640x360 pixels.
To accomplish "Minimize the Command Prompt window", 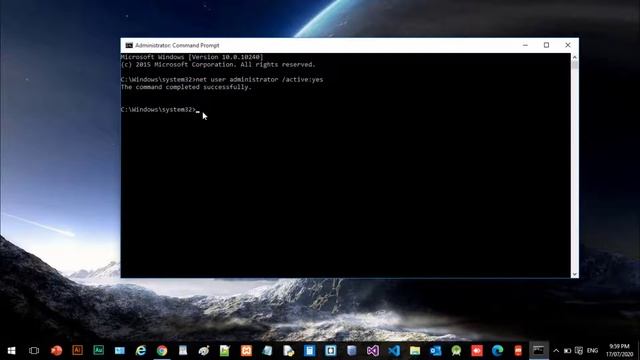I will (x=525, y=45).
